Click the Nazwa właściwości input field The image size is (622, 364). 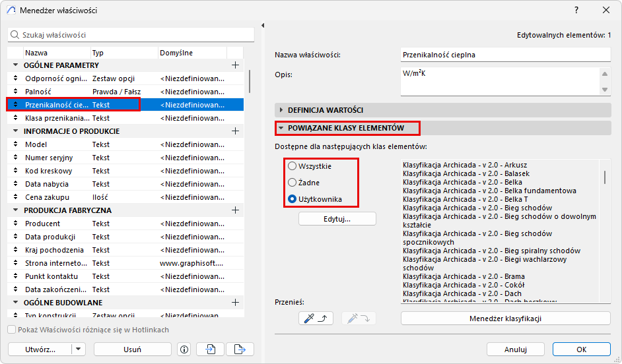506,55
